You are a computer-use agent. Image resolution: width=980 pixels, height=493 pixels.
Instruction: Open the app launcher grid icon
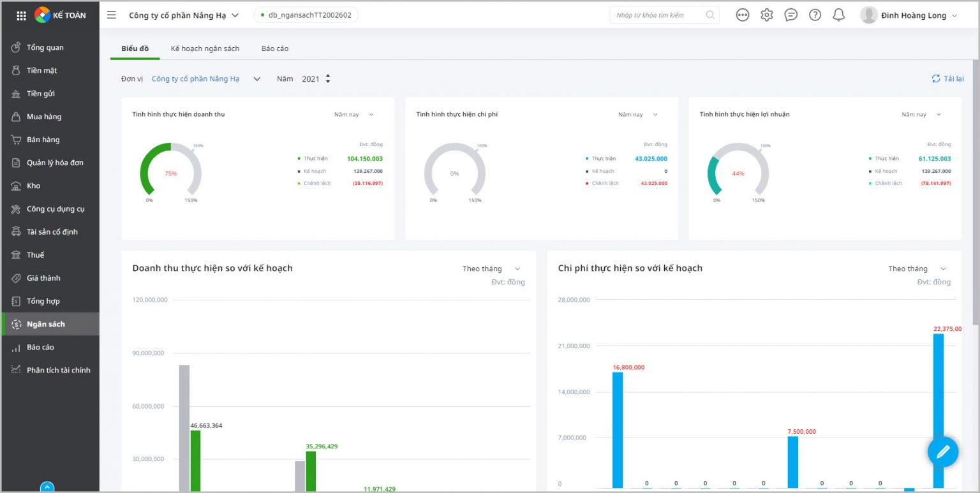coord(21,15)
